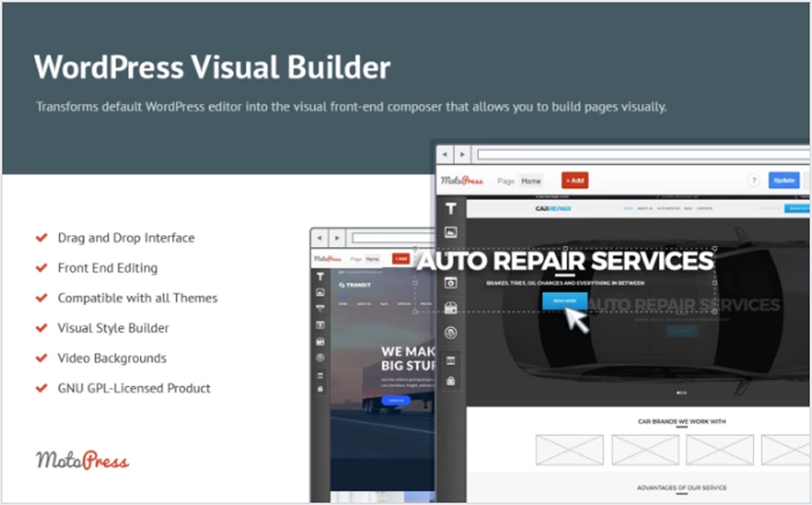Click the store icon in the front sidebar
The height and width of the screenshot is (505, 812).
tap(451, 308)
